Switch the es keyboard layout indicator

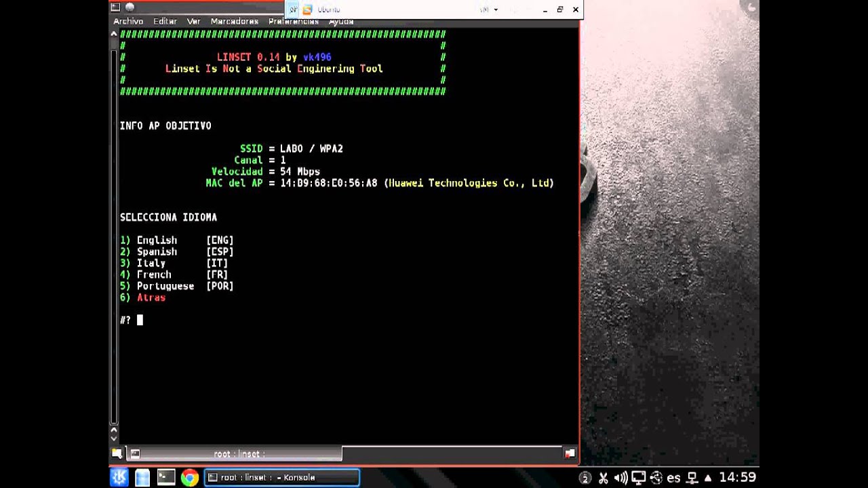coord(673,478)
